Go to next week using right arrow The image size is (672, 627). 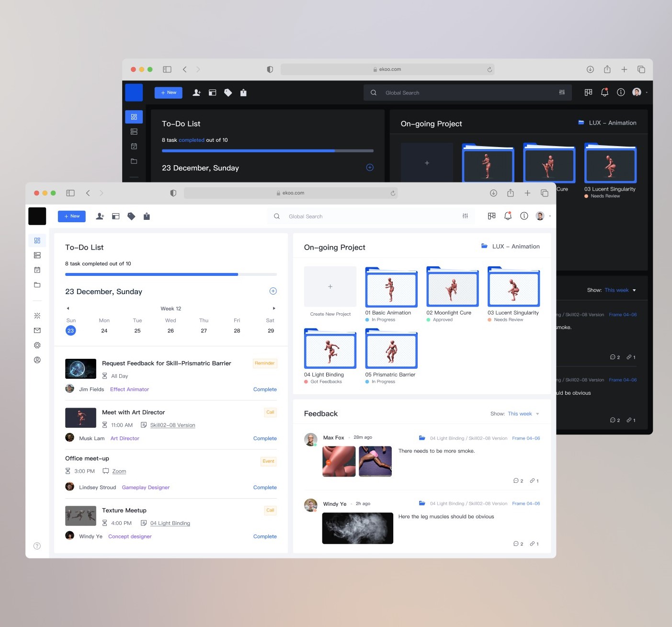(274, 308)
